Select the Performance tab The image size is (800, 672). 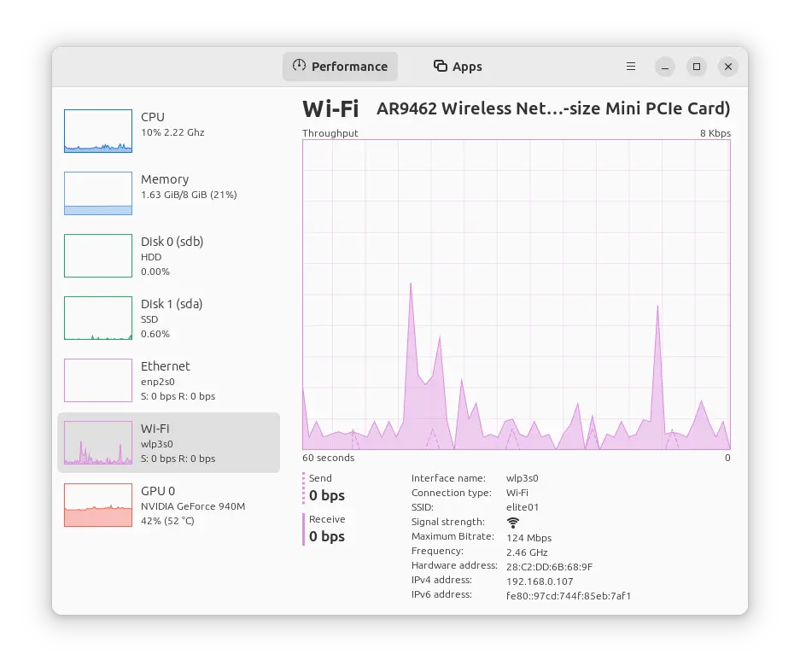(x=340, y=67)
